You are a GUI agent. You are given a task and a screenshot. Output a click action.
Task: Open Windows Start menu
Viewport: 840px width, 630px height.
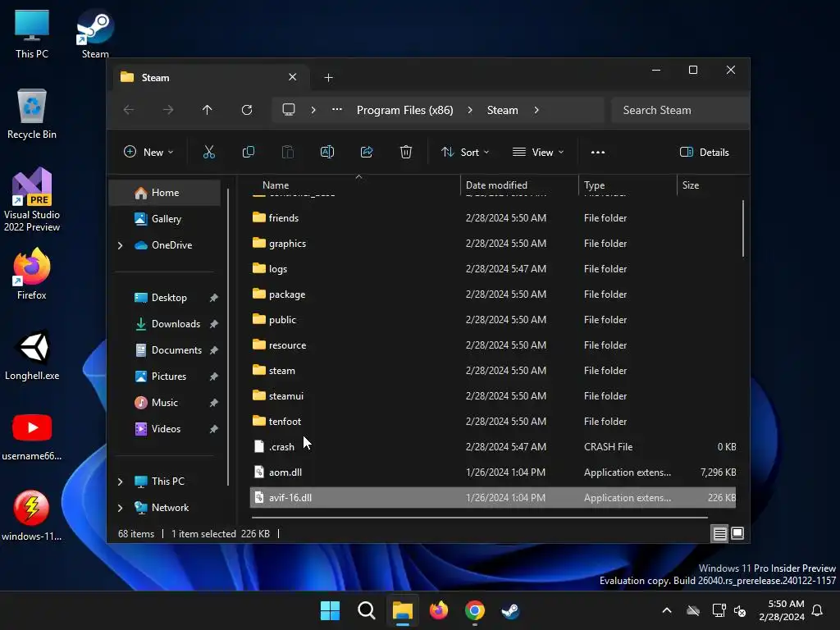click(330, 610)
